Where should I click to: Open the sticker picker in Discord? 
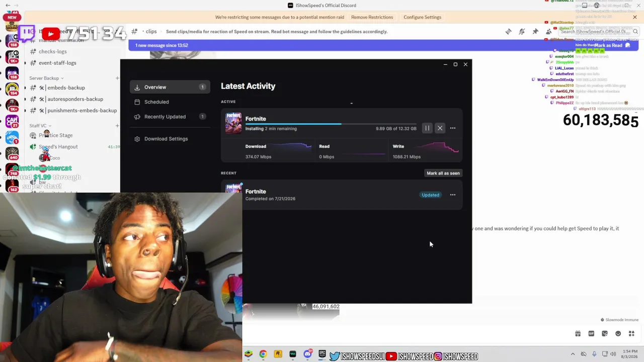[x=605, y=333]
